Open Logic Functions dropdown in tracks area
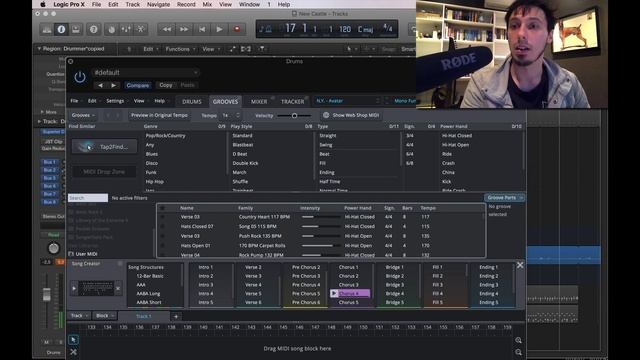 pos(180,49)
